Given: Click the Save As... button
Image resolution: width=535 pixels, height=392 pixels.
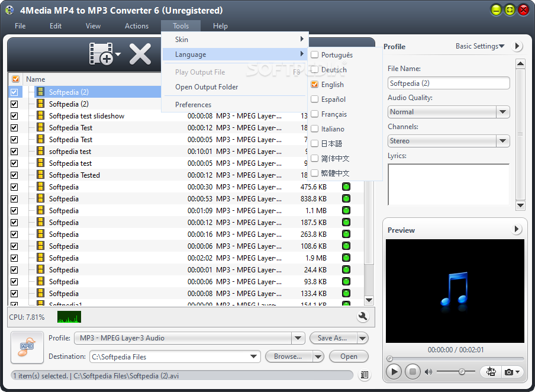Looking at the screenshot, I should 333,338.
